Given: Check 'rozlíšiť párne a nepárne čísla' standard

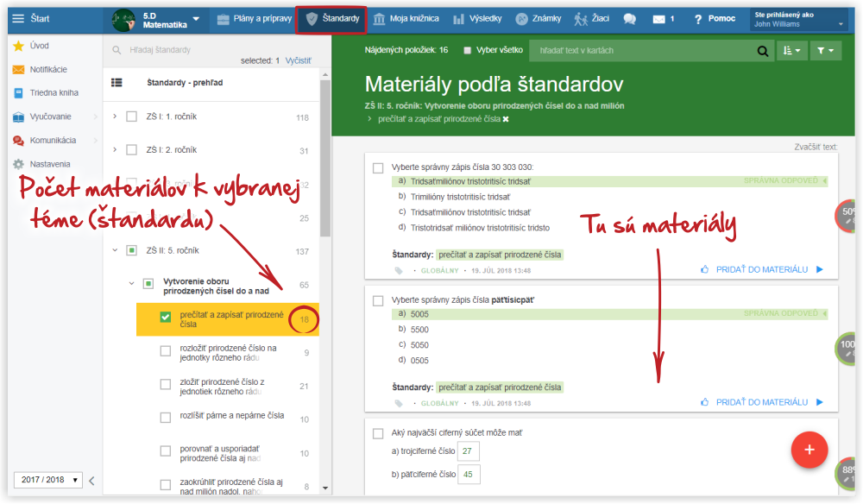Looking at the screenshot, I should click(x=165, y=418).
